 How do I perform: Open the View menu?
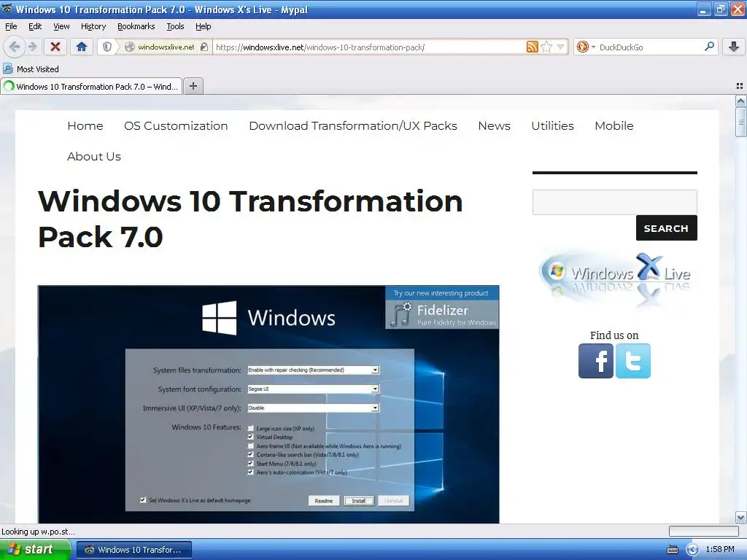[61, 26]
